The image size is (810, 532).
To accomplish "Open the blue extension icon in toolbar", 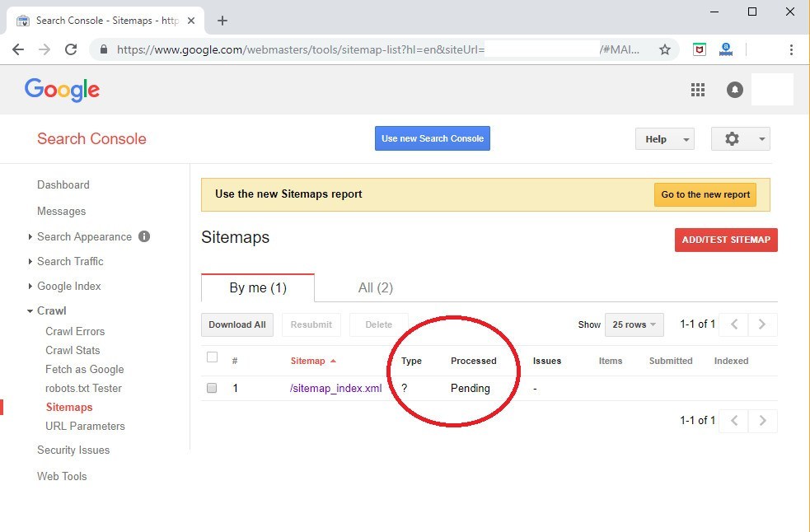I will click(726, 49).
